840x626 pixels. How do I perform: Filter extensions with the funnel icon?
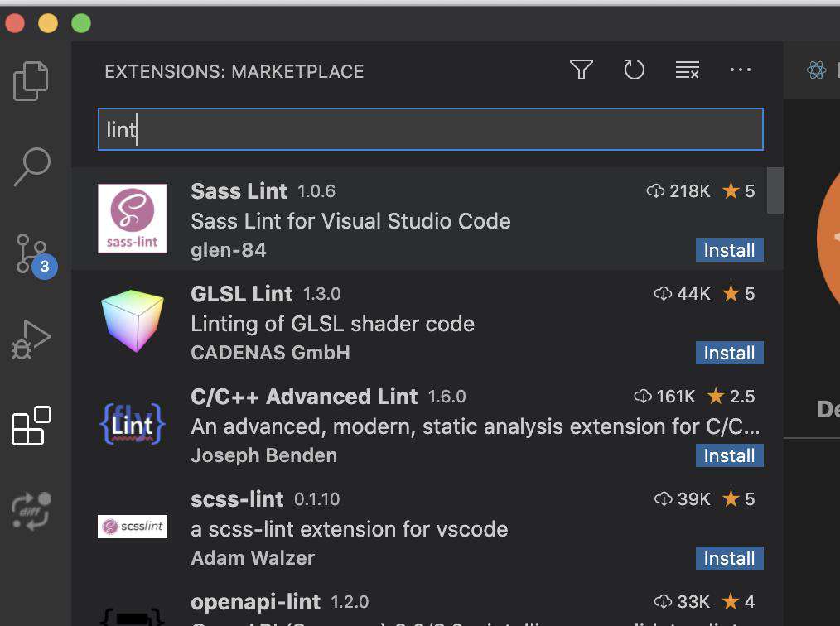(582, 70)
